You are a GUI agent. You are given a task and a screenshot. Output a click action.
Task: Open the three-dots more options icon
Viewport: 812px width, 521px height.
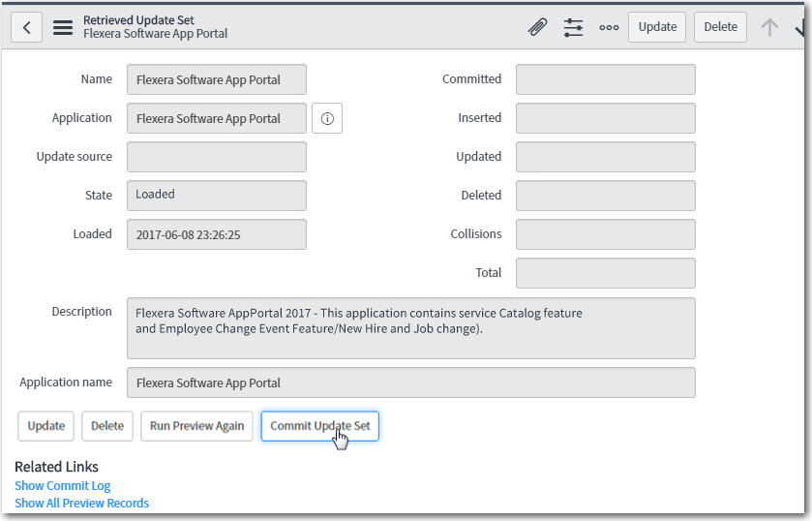[609, 27]
